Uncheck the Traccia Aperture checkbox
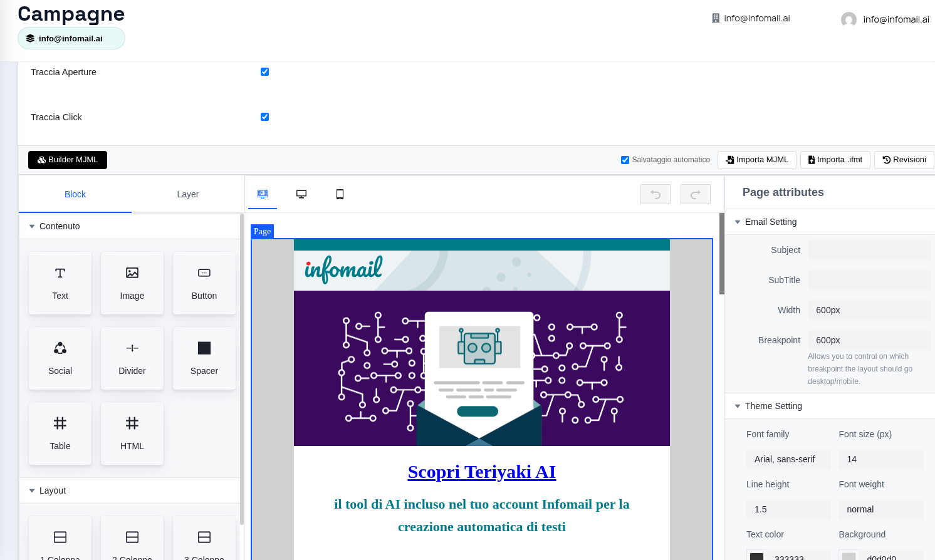Viewport: 935px width, 560px height. [x=264, y=72]
